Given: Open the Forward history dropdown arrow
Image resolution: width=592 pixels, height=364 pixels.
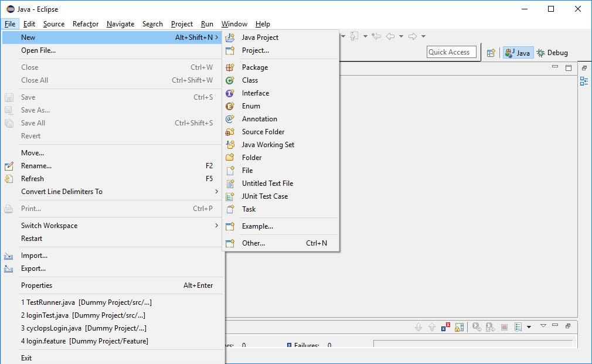Looking at the screenshot, I should pos(423,36).
